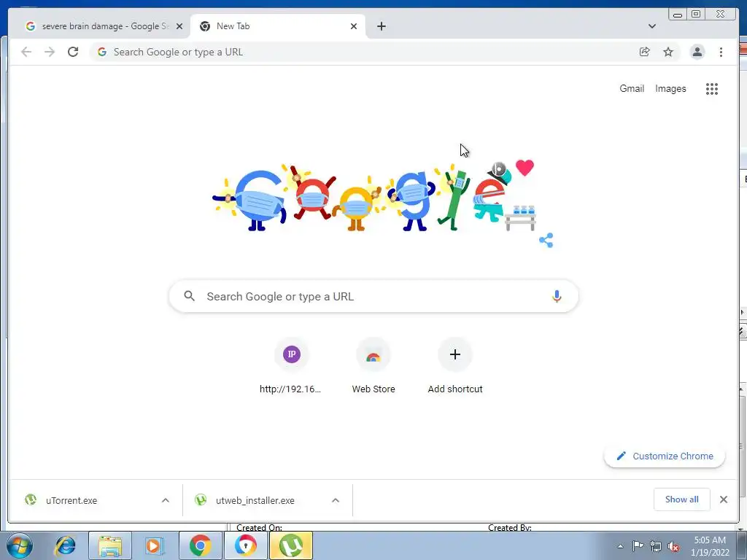Bookmark this tab with the star icon
Viewport: 747px width, 560px height.
coord(668,52)
